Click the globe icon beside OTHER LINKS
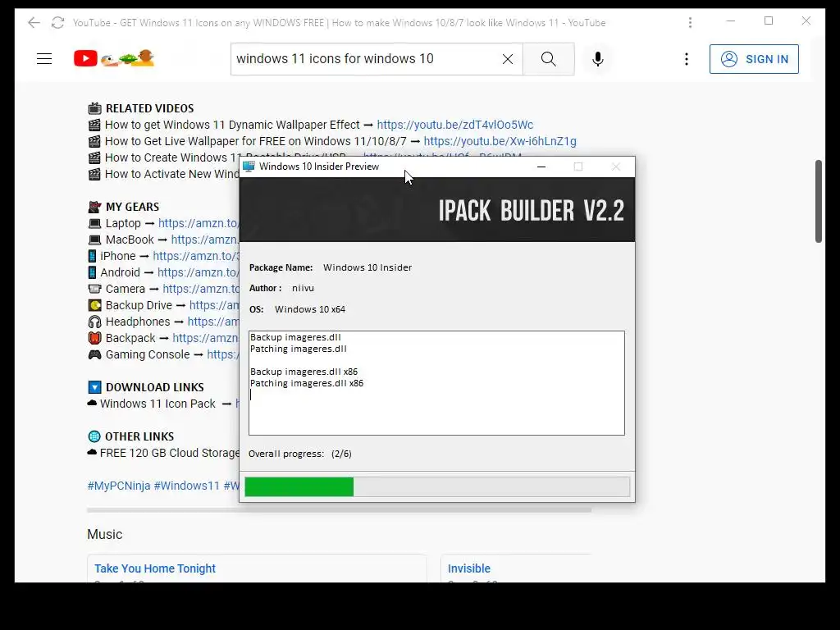Viewport: 840px width, 630px height. [94, 436]
